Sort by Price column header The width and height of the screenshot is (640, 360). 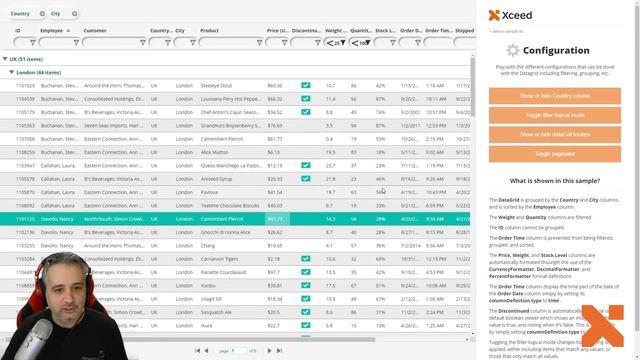pos(278,31)
